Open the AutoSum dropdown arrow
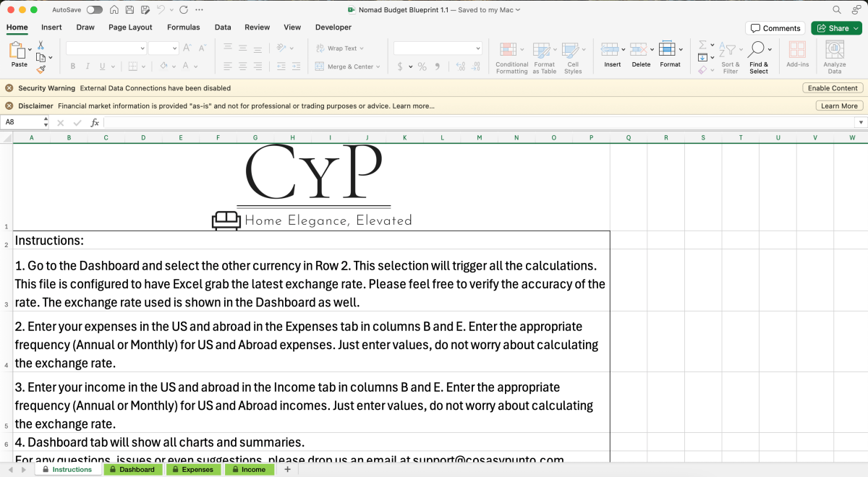The image size is (868, 477). (x=712, y=45)
